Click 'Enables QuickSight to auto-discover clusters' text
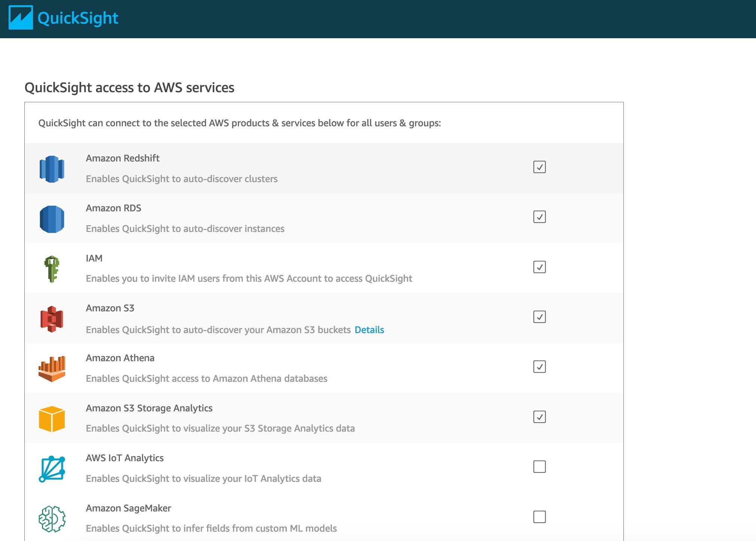The width and height of the screenshot is (756, 541). 182,179
